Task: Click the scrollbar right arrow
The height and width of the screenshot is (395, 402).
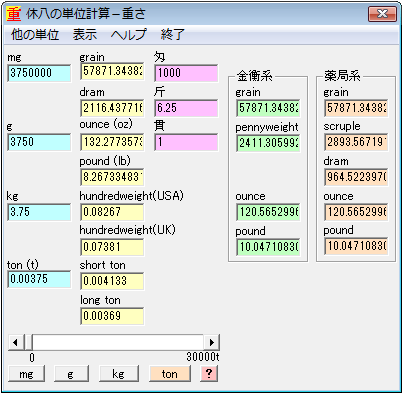Action: pos(211,342)
